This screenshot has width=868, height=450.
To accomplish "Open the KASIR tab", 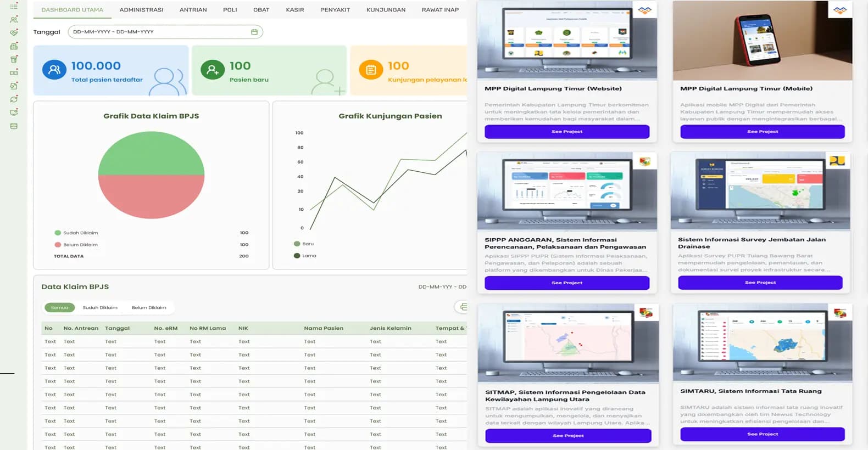I will [295, 10].
